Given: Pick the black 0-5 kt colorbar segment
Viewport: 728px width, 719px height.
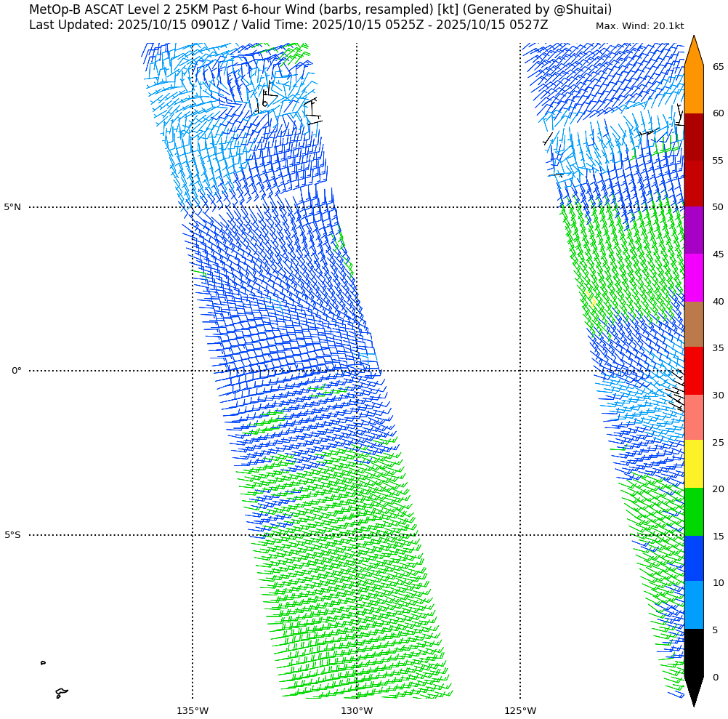Looking at the screenshot, I should tap(694, 653).
